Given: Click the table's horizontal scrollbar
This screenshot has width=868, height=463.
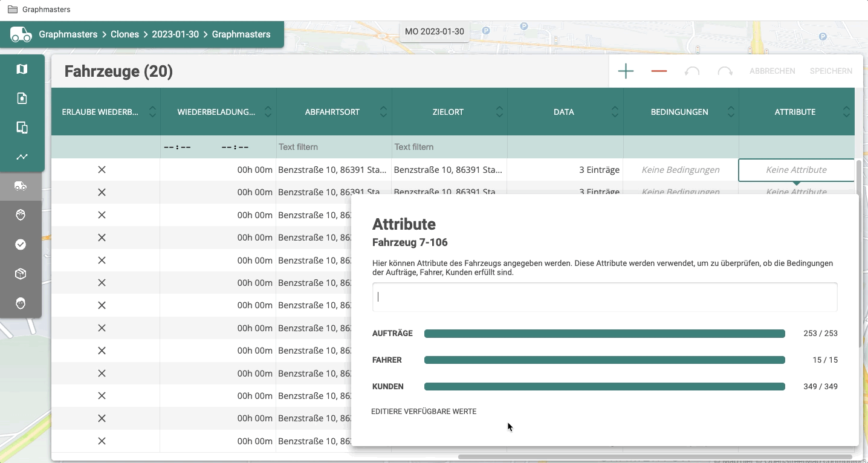Looking at the screenshot, I should tap(655, 457).
